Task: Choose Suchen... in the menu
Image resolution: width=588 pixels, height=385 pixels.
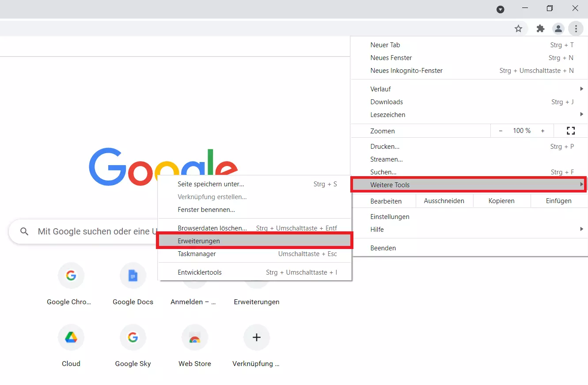Action: [469, 172]
